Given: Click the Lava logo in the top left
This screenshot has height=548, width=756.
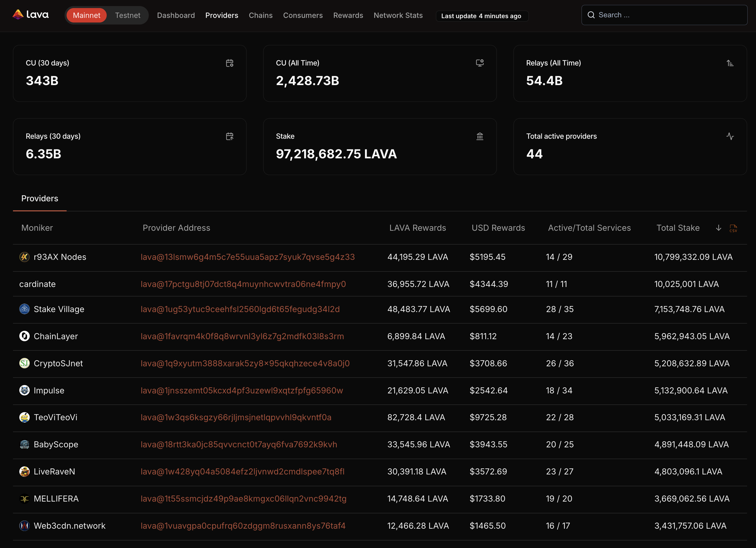Looking at the screenshot, I should pyautogui.click(x=31, y=14).
